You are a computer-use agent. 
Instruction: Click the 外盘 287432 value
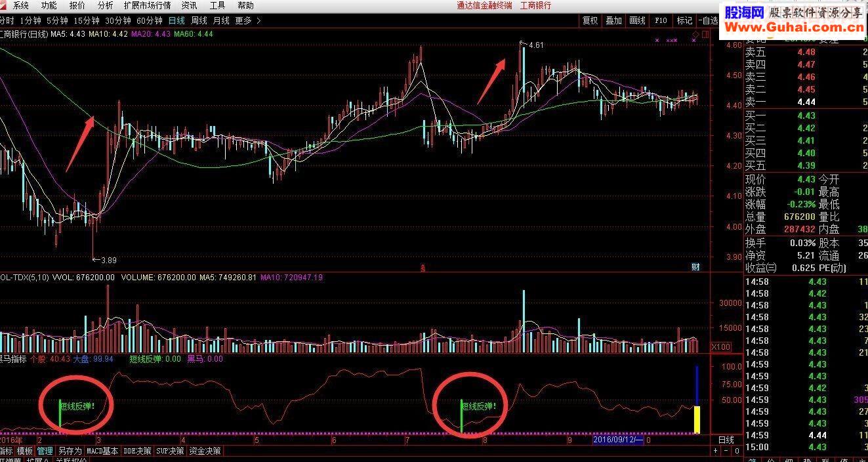(798, 229)
